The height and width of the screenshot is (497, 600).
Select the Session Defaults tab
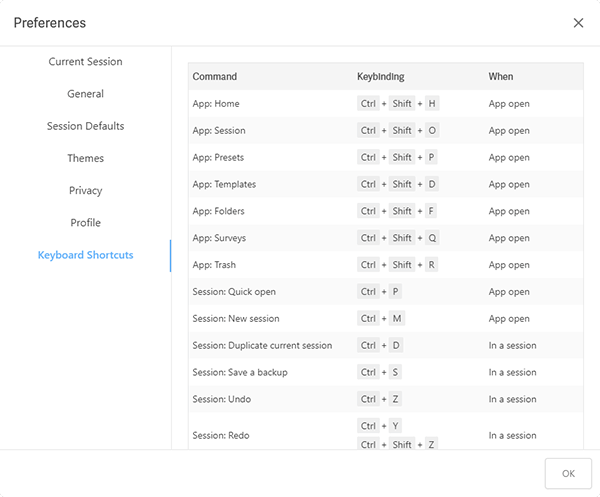coord(85,126)
